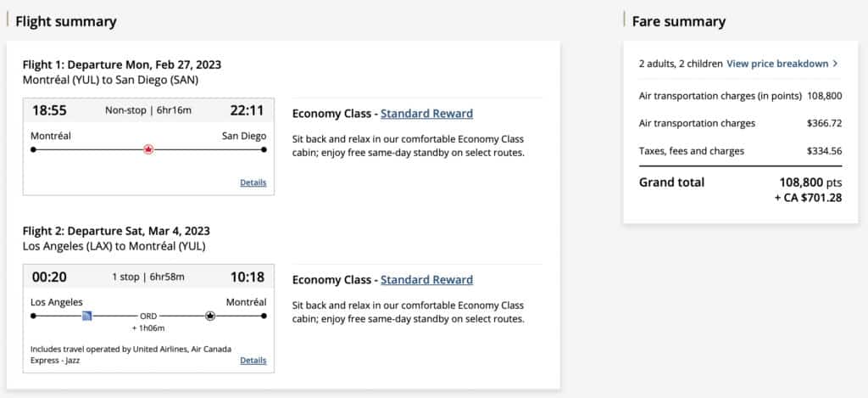
Task: Expand price breakdown using the chevron arrow
Action: coord(835,64)
